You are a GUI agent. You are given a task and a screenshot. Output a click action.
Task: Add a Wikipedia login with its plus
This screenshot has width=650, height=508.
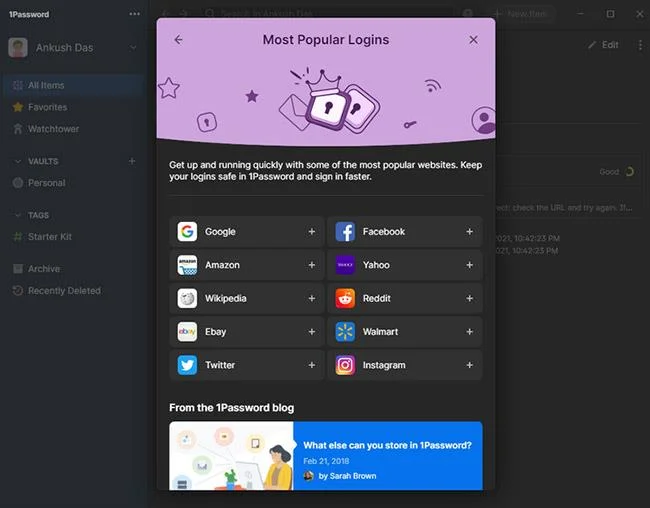tap(312, 298)
